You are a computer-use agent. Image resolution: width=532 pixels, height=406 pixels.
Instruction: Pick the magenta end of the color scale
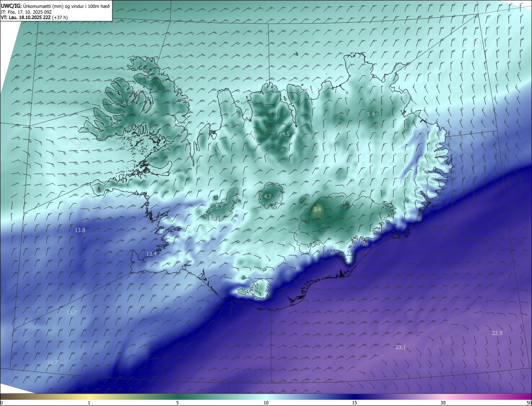tap(525, 396)
